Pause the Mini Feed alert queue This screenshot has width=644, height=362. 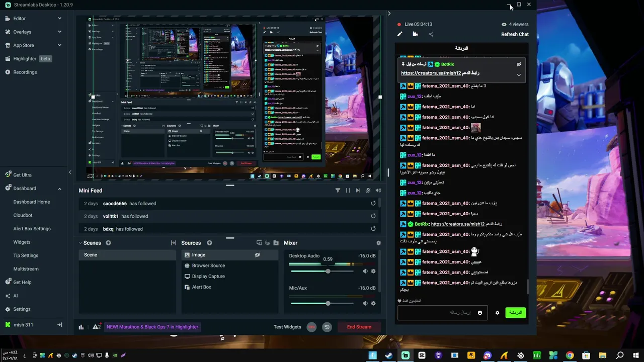348,191
